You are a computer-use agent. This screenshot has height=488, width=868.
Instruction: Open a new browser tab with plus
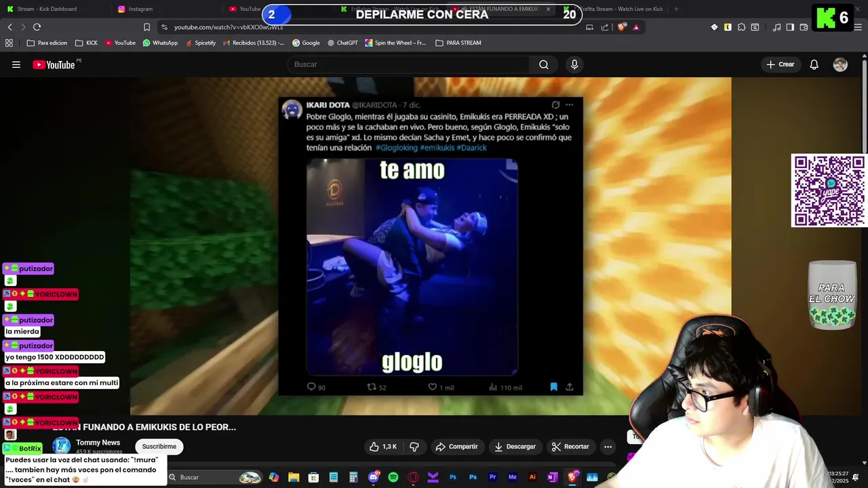pos(676,9)
